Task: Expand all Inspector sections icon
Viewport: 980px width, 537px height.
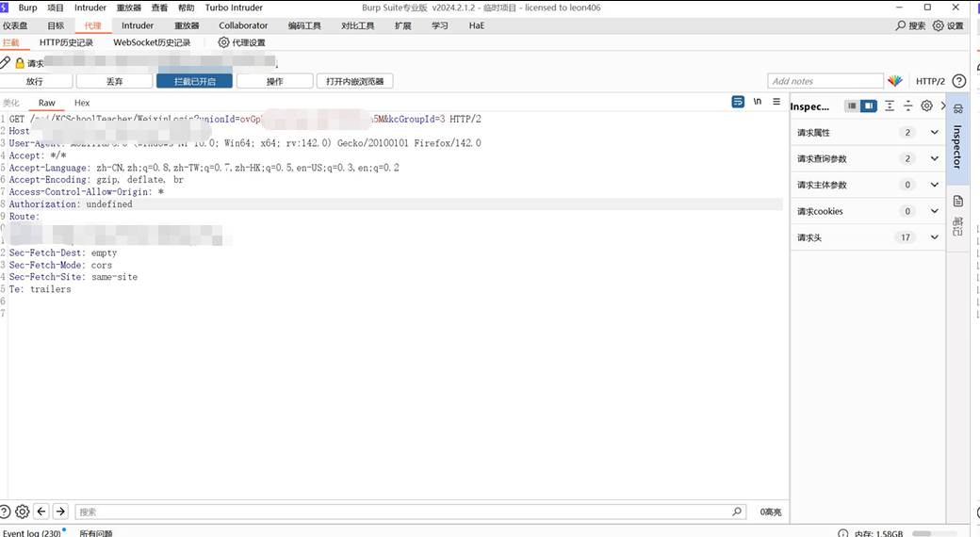Action: pyautogui.click(x=890, y=106)
